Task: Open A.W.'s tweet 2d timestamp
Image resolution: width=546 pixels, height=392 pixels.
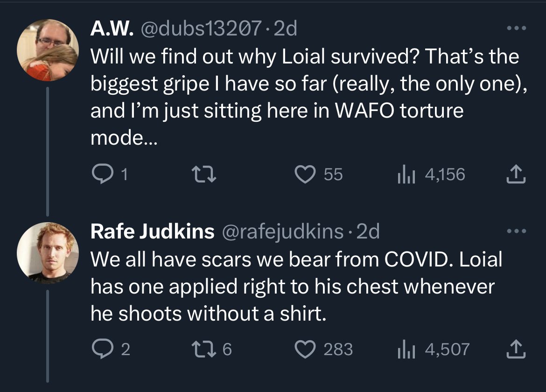Action: click(x=285, y=30)
